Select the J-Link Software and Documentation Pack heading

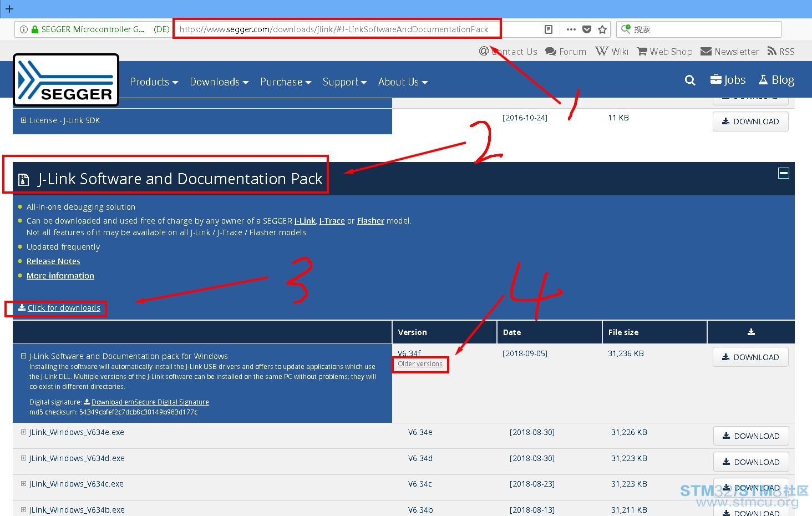pos(180,179)
